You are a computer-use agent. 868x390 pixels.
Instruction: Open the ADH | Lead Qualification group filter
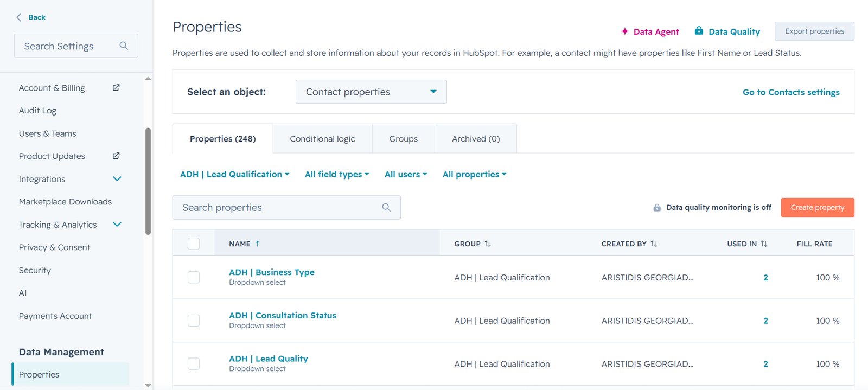[x=234, y=174]
